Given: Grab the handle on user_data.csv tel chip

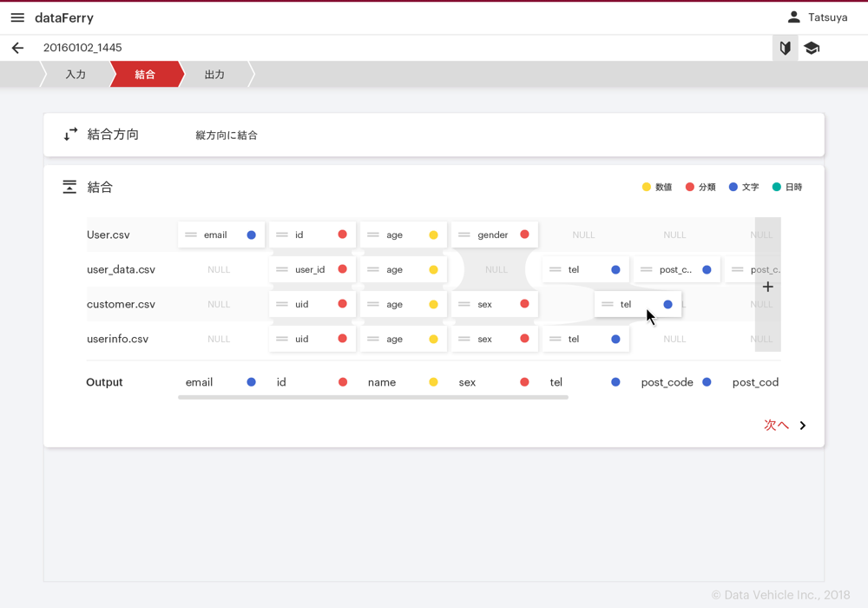Looking at the screenshot, I should (556, 269).
